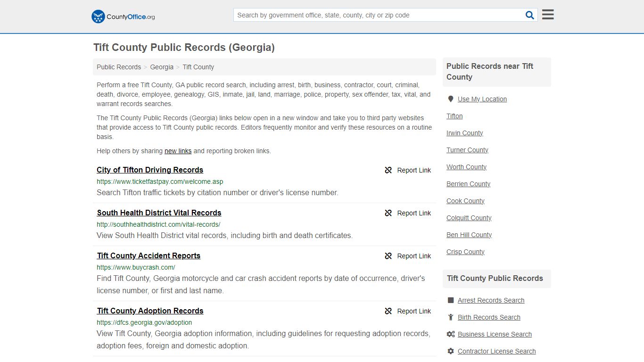This screenshot has width=644, height=362.
Task: Click the Birth Records Search person icon
Action: (451, 317)
